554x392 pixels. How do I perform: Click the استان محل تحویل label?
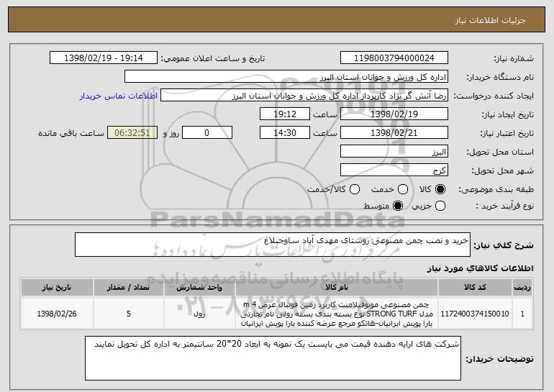click(500, 152)
